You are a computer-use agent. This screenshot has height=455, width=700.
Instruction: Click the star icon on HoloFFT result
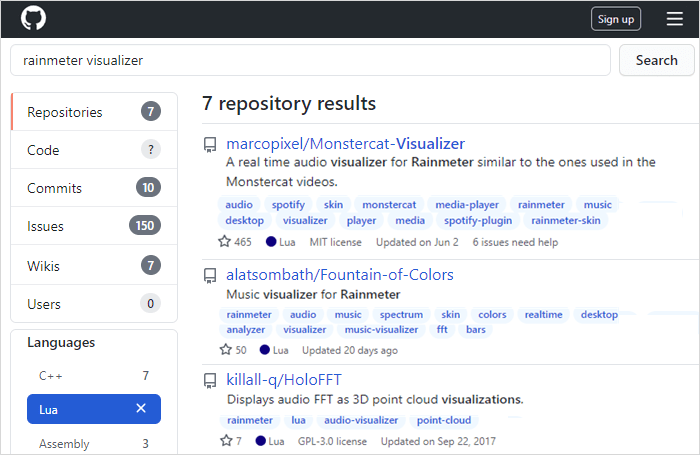224,440
